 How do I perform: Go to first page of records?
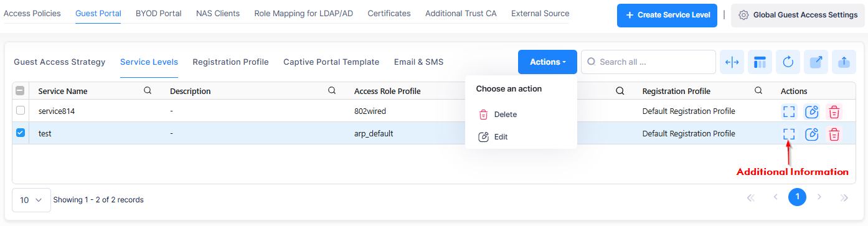pos(750,198)
